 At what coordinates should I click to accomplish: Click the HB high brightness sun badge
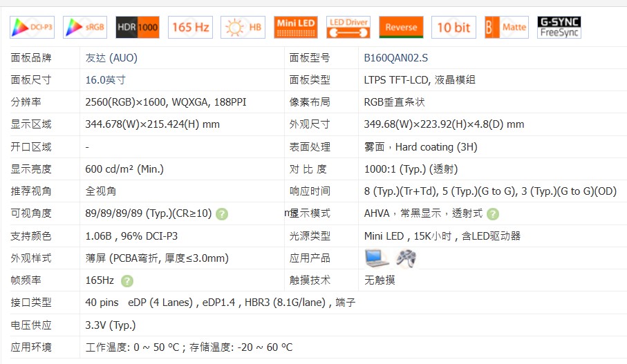pos(243,28)
